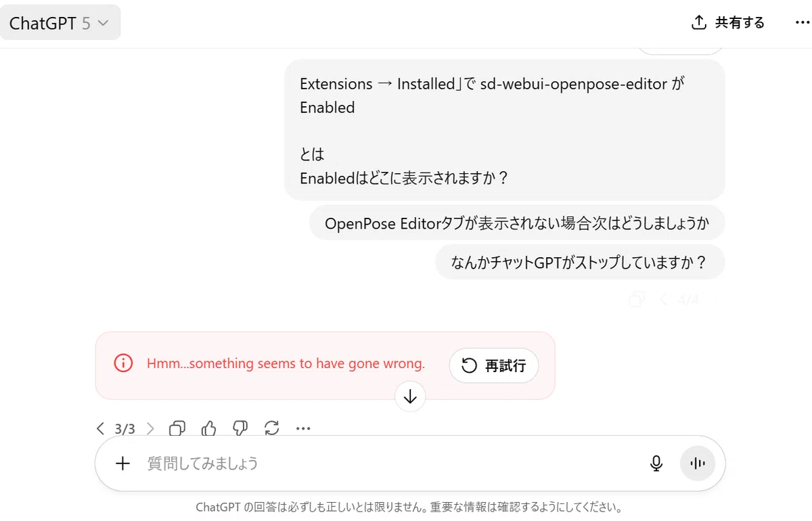Click the thumbs down icon
Image resolution: width=812 pixels, height=521 pixels.
tap(240, 428)
